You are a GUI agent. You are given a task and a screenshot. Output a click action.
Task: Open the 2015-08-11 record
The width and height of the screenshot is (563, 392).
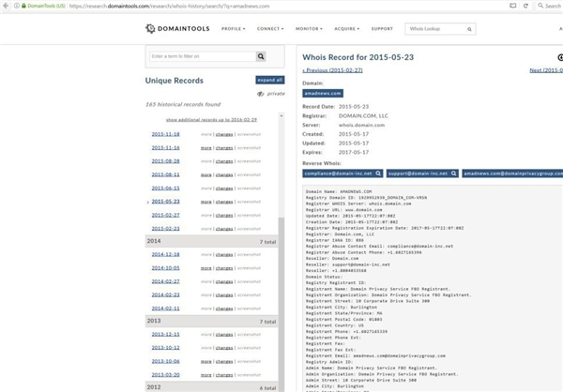[165, 174]
